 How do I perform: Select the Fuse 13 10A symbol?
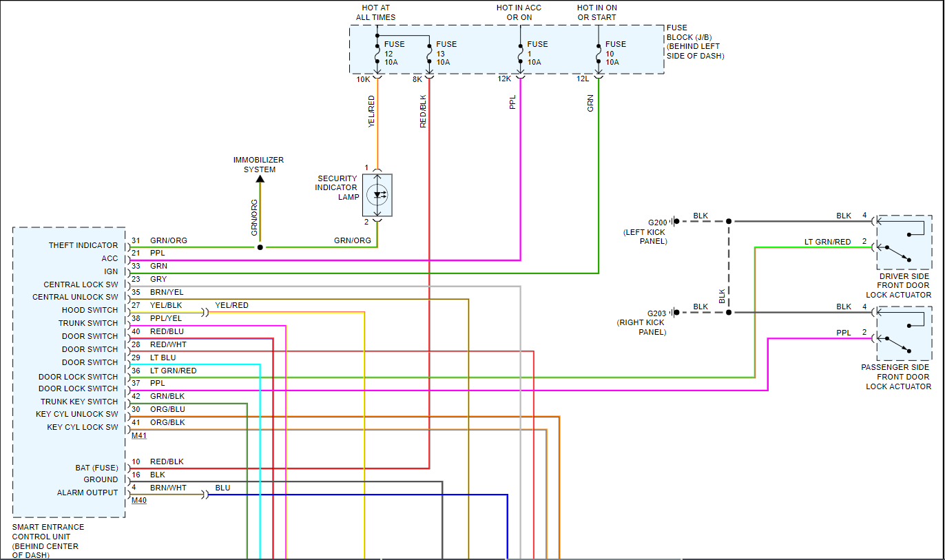429,53
